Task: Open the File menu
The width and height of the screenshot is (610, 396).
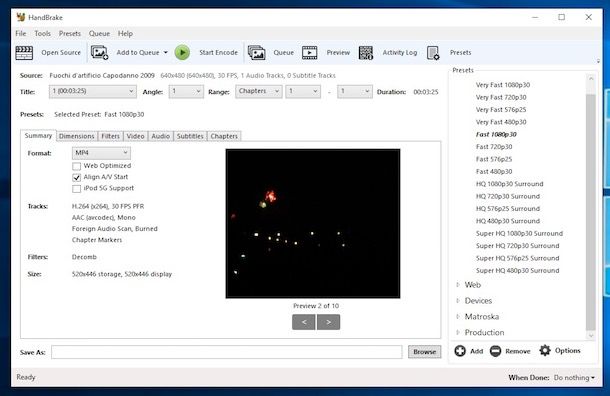Action: (x=21, y=33)
